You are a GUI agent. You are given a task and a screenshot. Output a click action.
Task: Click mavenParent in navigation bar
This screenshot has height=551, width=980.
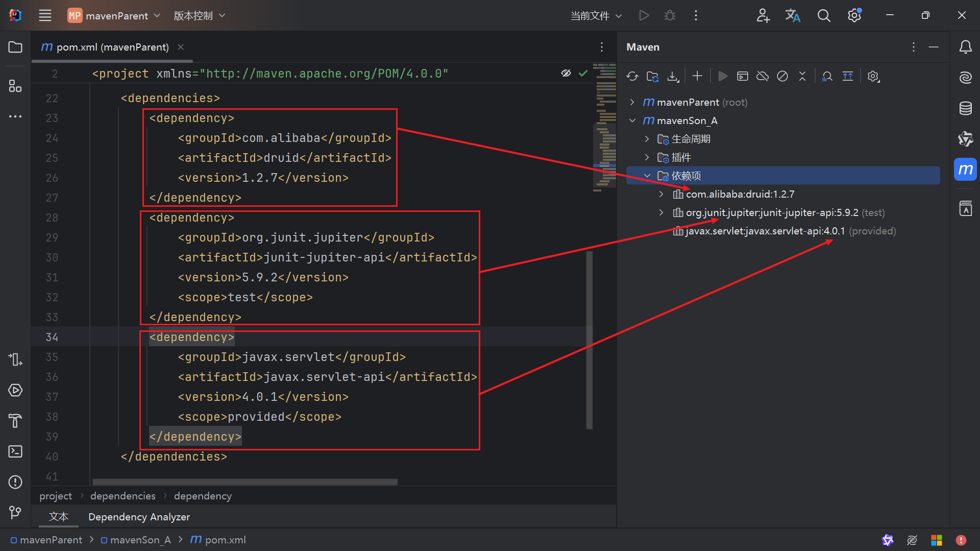point(46,539)
